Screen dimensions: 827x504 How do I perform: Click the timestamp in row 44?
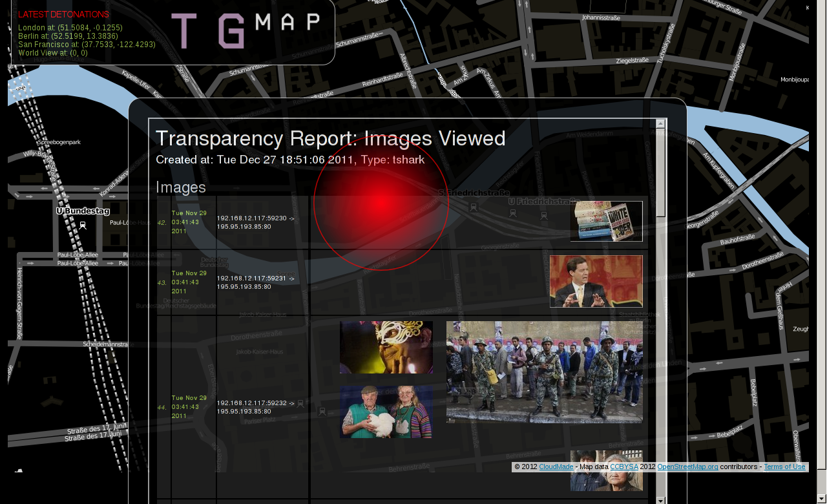point(189,406)
